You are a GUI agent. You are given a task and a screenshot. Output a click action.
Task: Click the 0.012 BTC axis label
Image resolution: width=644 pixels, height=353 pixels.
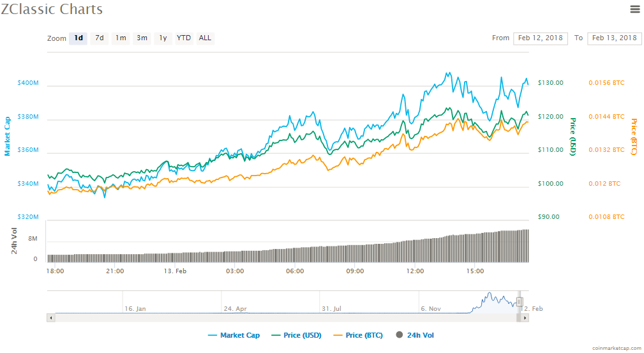pyautogui.click(x=604, y=184)
